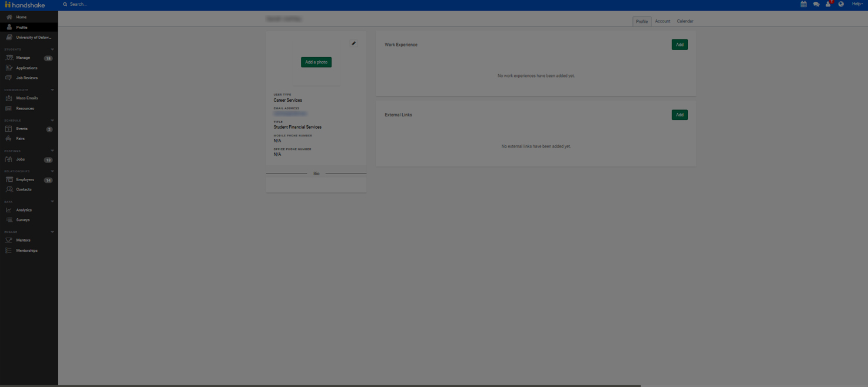Open the University of Delaware school icon

pyautogui.click(x=9, y=37)
